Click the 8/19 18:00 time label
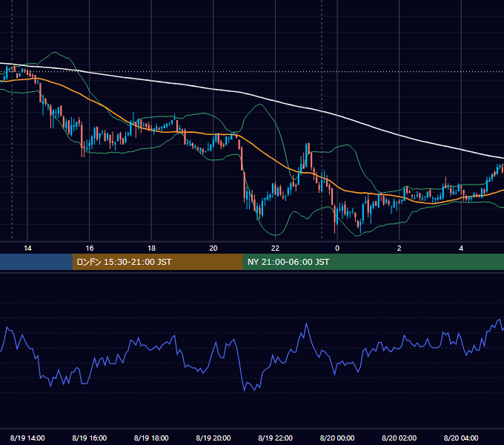The width and height of the screenshot is (504, 445). pos(151,438)
